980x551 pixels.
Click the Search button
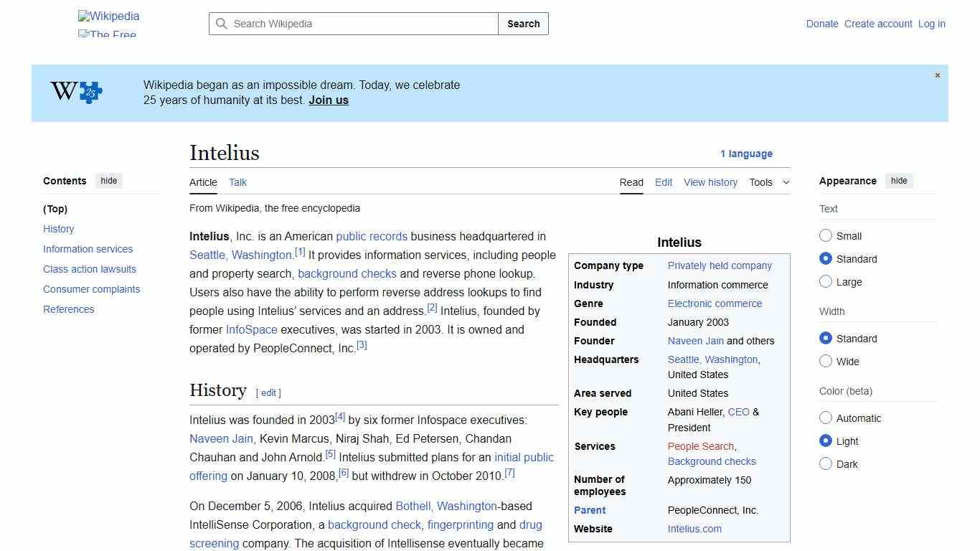click(523, 24)
